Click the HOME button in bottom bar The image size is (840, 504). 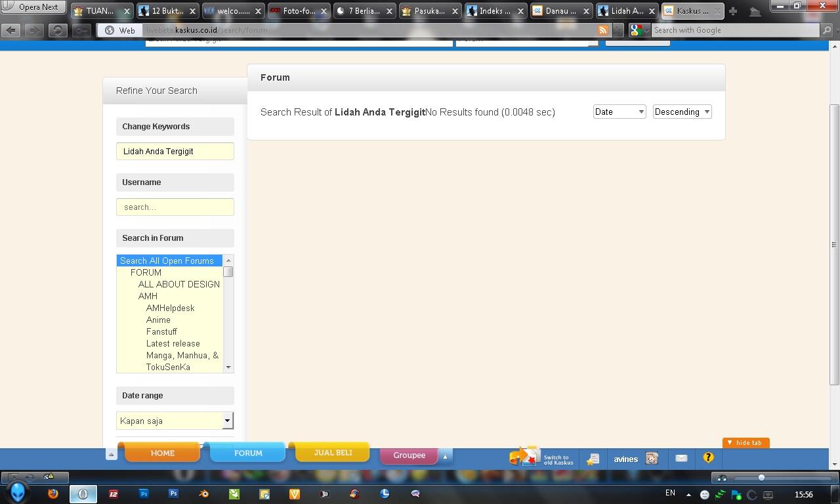point(162,453)
